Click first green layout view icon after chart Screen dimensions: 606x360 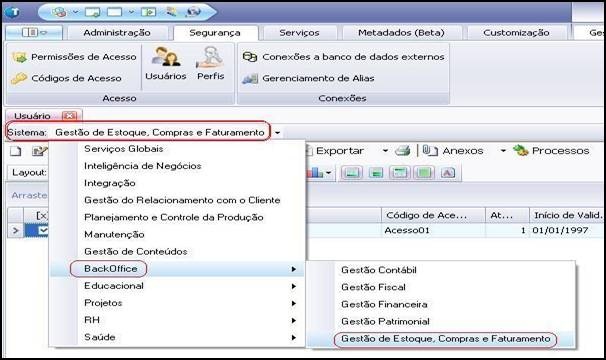[351, 172]
